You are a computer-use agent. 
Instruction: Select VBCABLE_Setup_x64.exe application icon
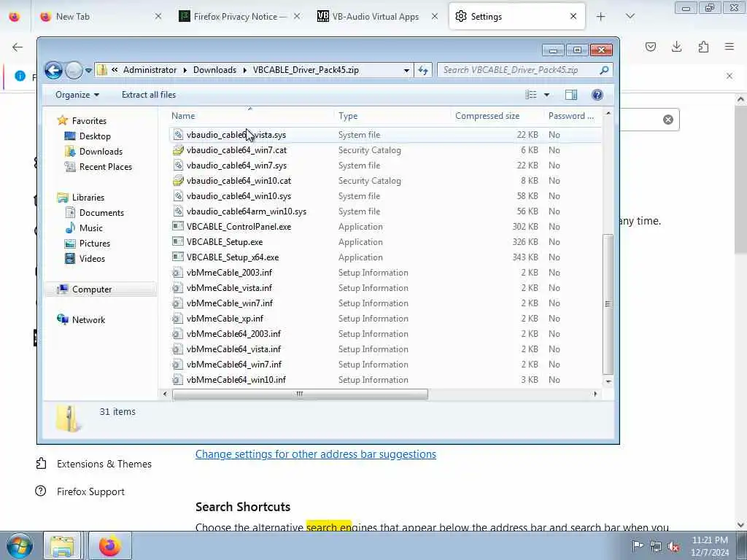[178, 257]
